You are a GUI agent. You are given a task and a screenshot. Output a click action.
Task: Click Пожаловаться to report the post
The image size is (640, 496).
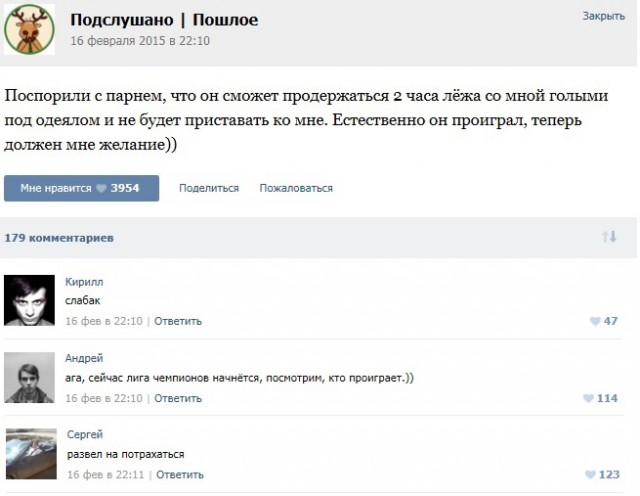[296, 188]
